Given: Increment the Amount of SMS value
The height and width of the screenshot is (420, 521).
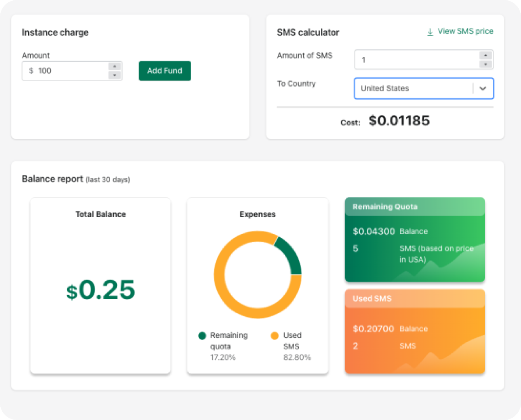Looking at the screenshot, I should [486, 55].
